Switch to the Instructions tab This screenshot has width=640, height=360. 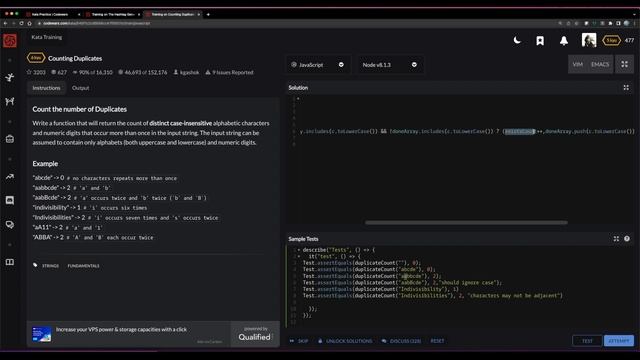coord(47,88)
